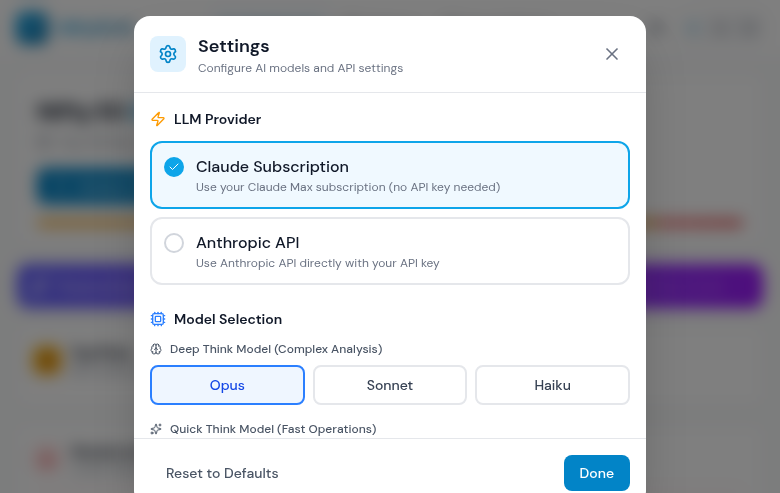The height and width of the screenshot is (493, 780).
Task: Select the Claude Subscription radio button
Action: tap(174, 167)
